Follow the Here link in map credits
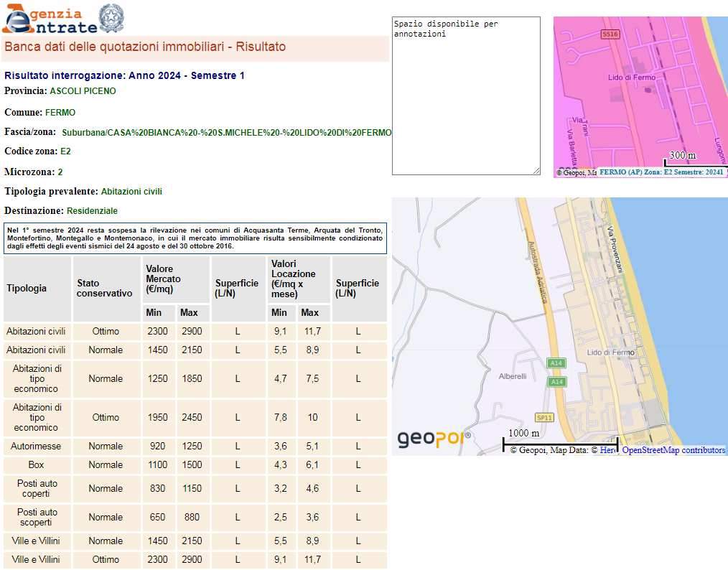Image resolution: width=728 pixels, height=570 pixels. (607, 450)
